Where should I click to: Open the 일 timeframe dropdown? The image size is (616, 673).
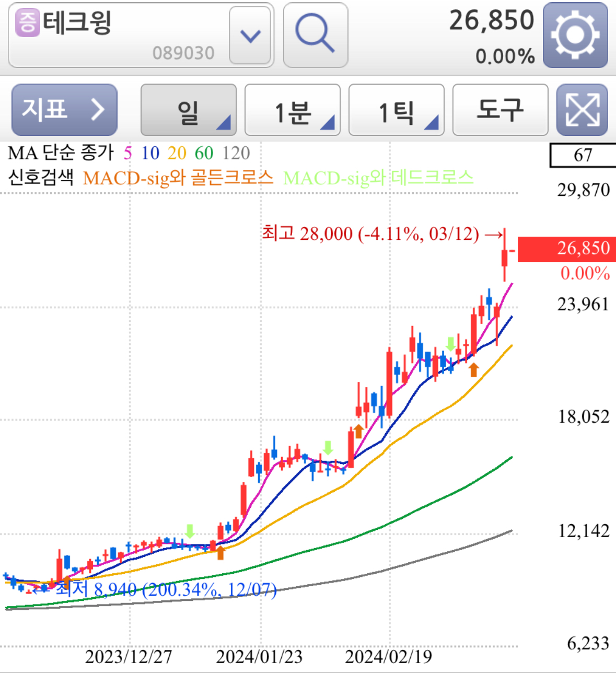point(188,110)
